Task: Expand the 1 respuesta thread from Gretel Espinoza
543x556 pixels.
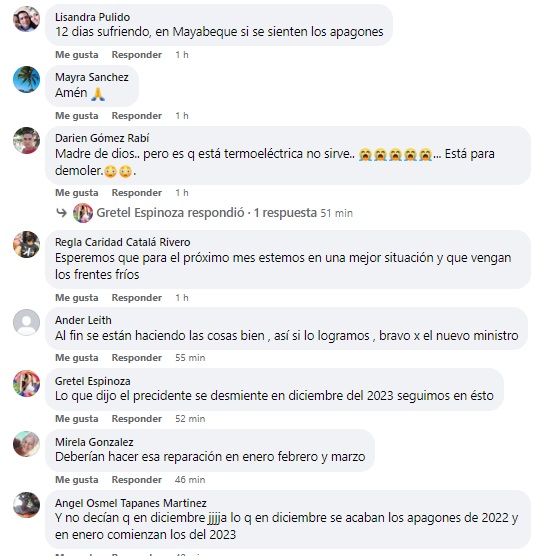Action: (285, 213)
